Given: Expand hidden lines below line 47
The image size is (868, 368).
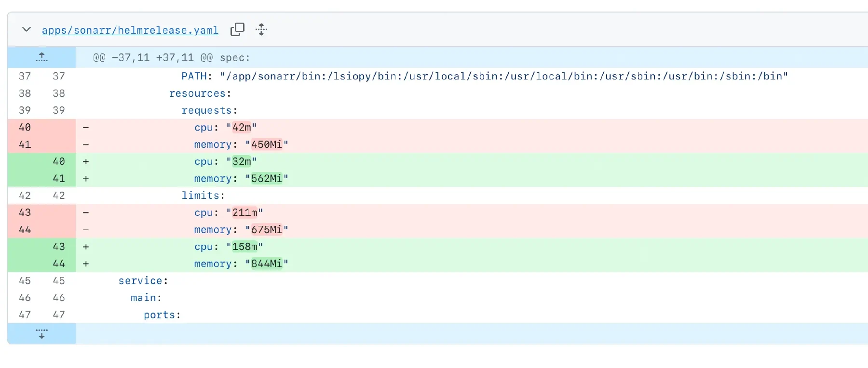Looking at the screenshot, I should tap(41, 334).
